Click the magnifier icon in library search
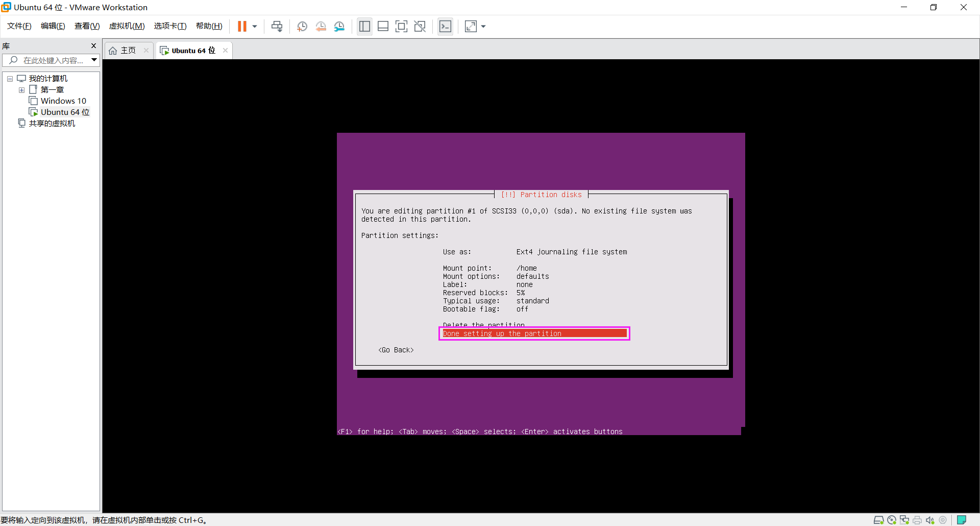The width and height of the screenshot is (980, 526). point(13,60)
